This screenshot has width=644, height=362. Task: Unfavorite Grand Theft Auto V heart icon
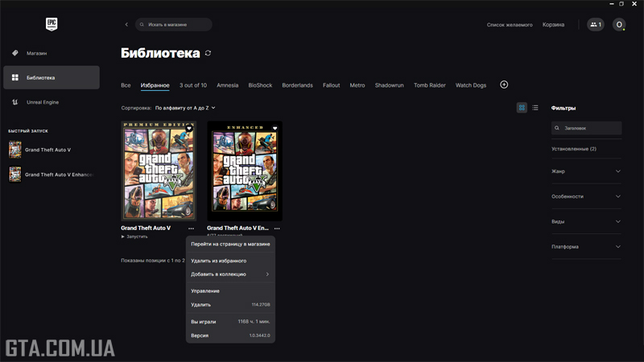[x=189, y=129]
